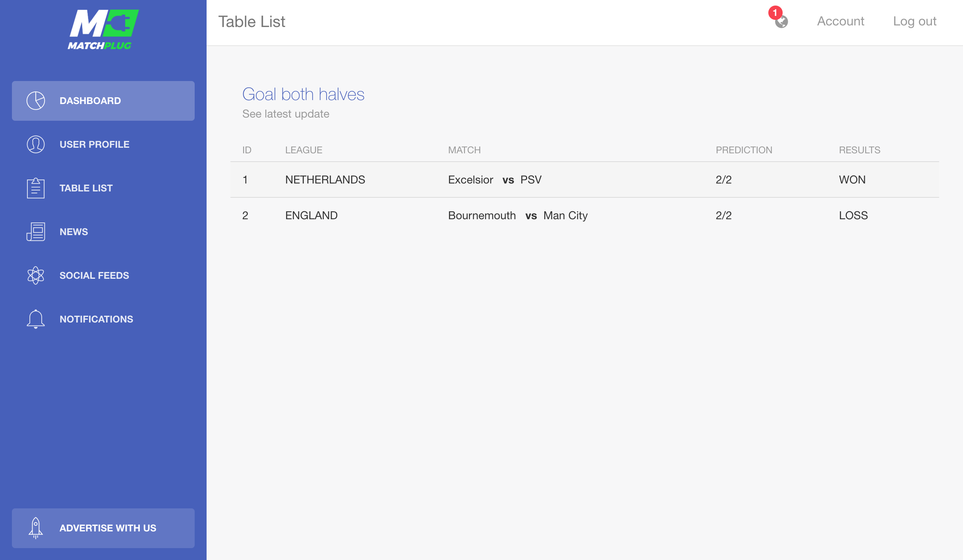Click the Table List clipboard icon
This screenshot has height=560, width=963.
tap(36, 188)
